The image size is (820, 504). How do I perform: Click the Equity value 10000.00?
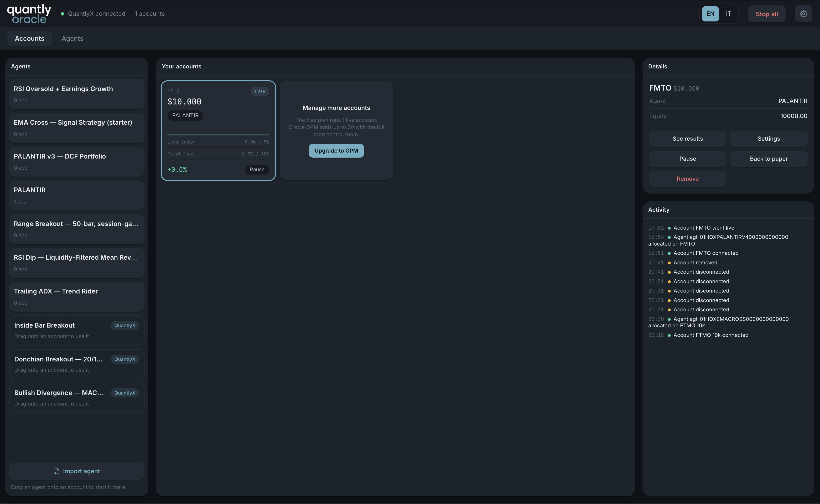point(794,116)
